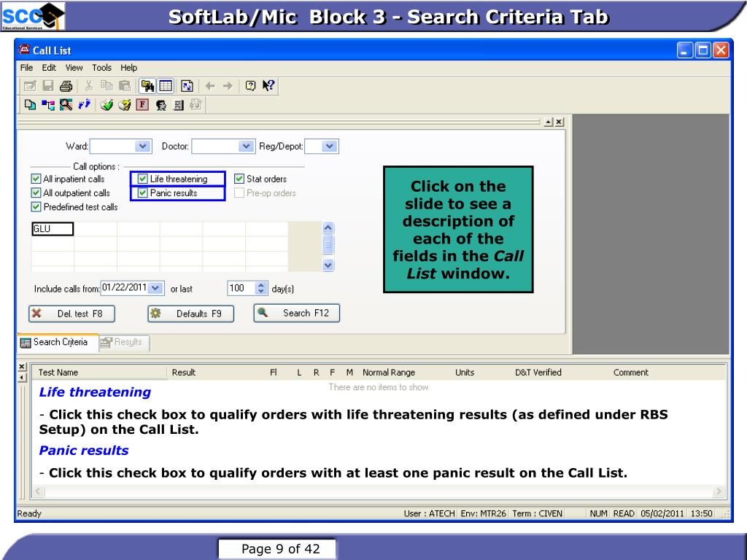Click the red F icon
Screen dimensions: 747x560
(x=142, y=105)
